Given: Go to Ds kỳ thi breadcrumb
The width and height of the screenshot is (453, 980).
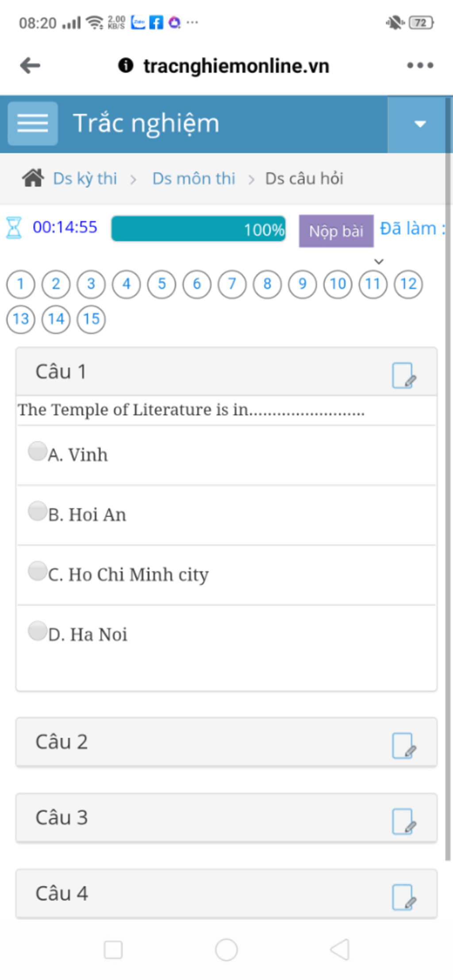Looking at the screenshot, I should [x=85, y=179].
